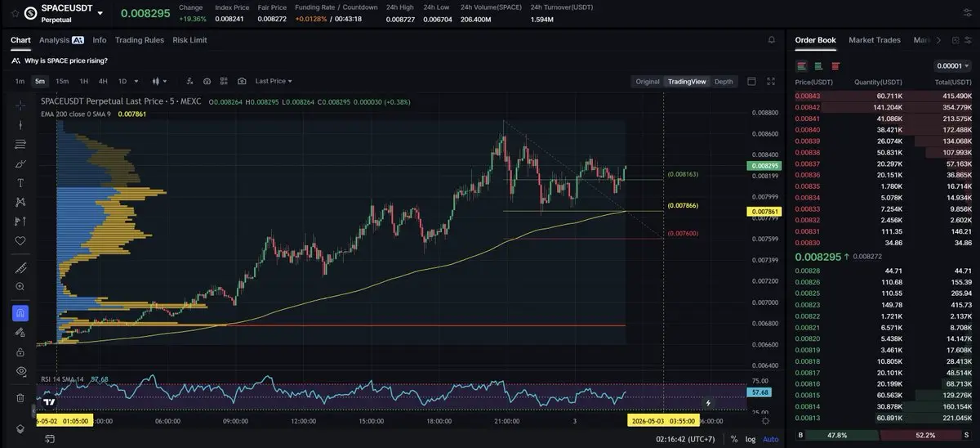Open the chart layout grid icon
This screenshot has height=448, width=980.
[224, 82]
